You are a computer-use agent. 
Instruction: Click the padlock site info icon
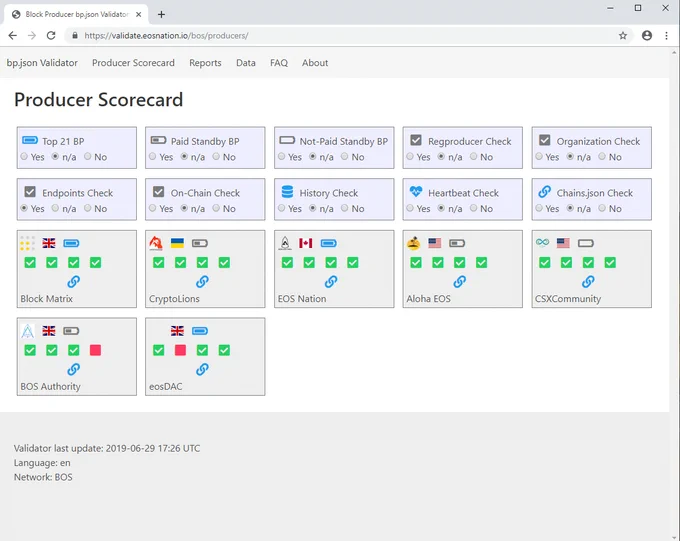pos(75,36)
